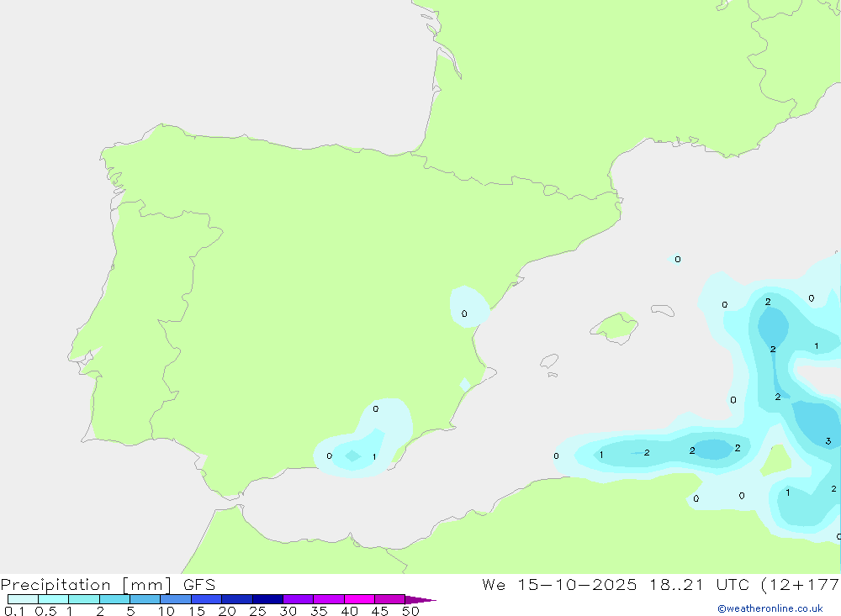Click the date '15-10-2025' in the footer
The width and height of the screenshot is (841, 616).
click(577, 584)
